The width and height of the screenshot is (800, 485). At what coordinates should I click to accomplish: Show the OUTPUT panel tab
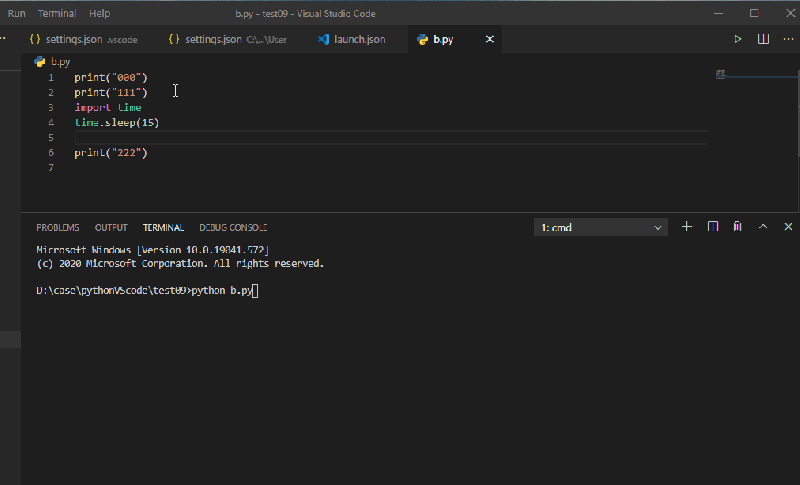tap(111, 227)
